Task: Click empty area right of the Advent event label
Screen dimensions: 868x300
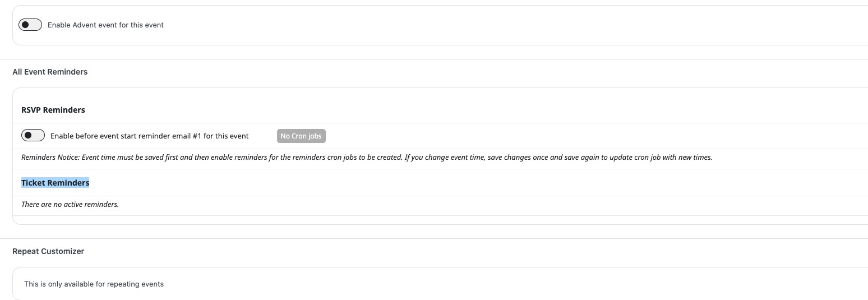Action: click(x=505, y=25)
